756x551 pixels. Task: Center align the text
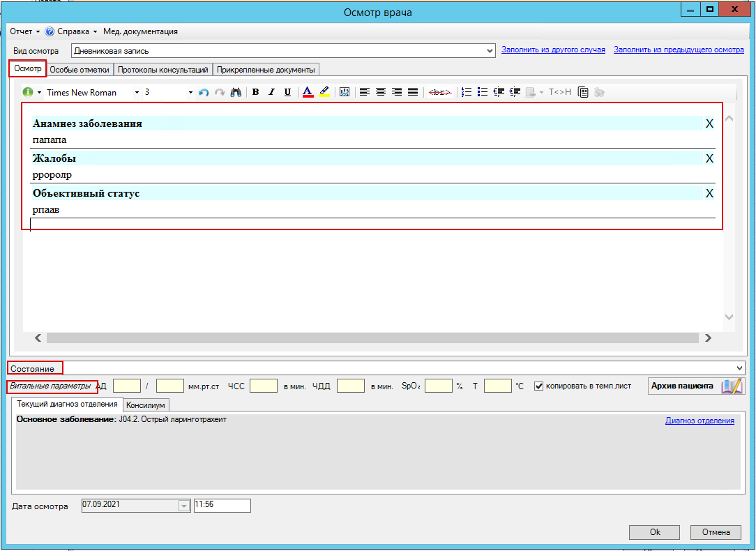[380, 92]
